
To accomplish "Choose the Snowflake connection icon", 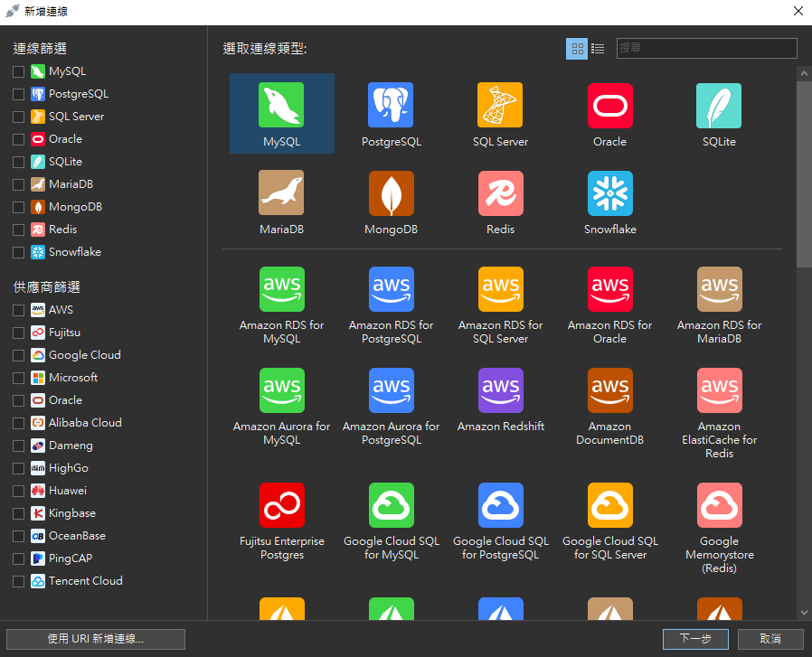I will pyautogui.click(x=609, y=193).
